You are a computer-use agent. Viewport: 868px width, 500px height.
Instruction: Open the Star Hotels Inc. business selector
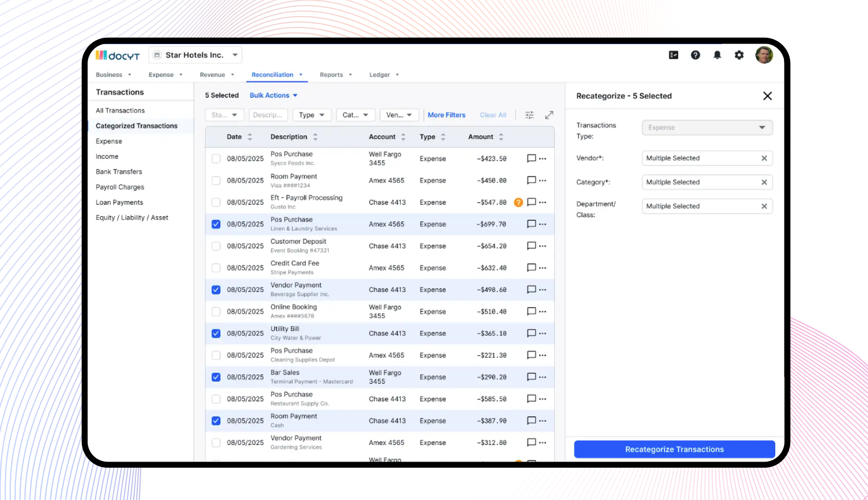click(195, 55)
